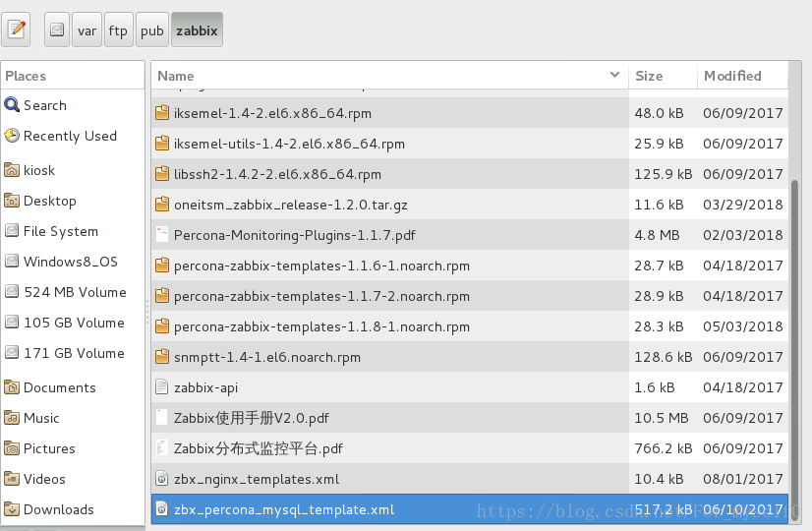
Task: Click the Name column sort arrow
Action: [614, 75]
